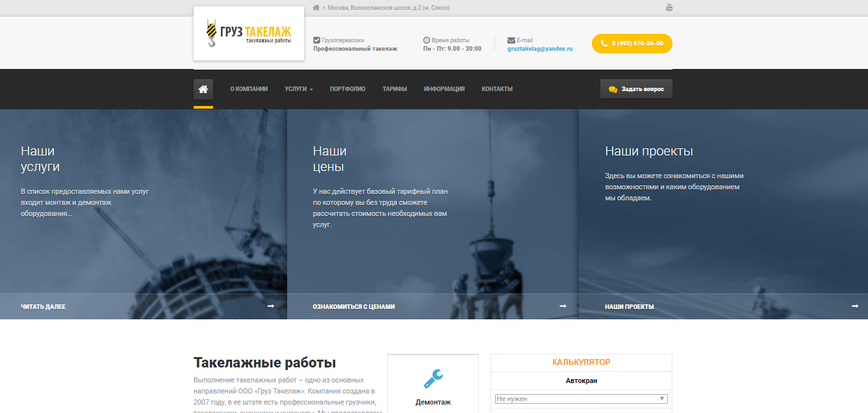Select Контакты in navigation
Image resolution: width=868 pixels, height=413 pixels.
497,89
